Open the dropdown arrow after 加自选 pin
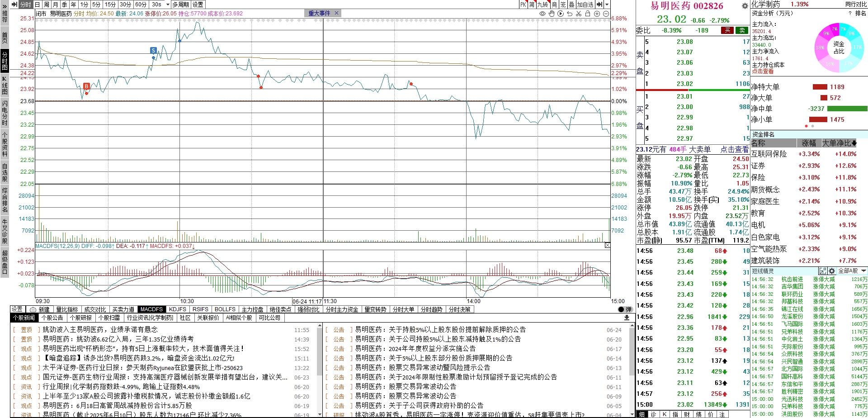This screenshot has height=418, width=868. point(607,5)
